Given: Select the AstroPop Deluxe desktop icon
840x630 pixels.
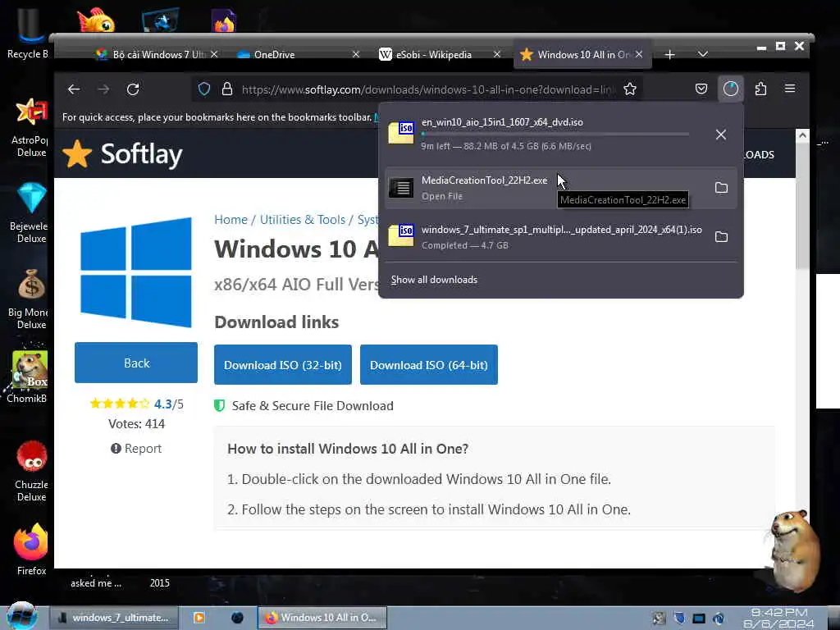Looking at the screenshot, I should coord(30,129).
